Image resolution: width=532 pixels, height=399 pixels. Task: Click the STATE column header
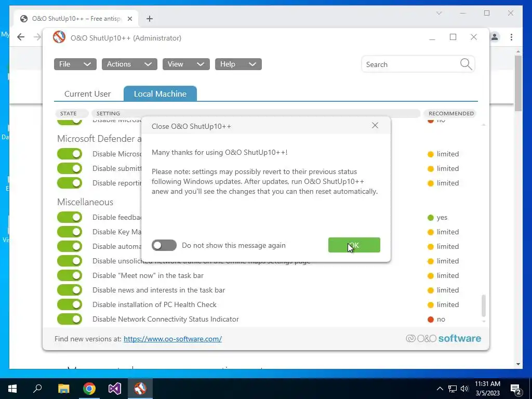[x=72, y=113]
